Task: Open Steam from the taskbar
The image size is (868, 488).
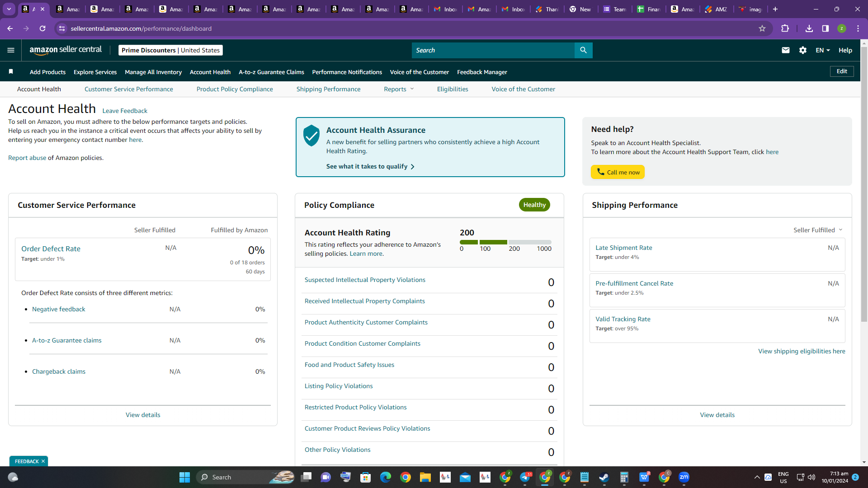Action: point(604,477)
